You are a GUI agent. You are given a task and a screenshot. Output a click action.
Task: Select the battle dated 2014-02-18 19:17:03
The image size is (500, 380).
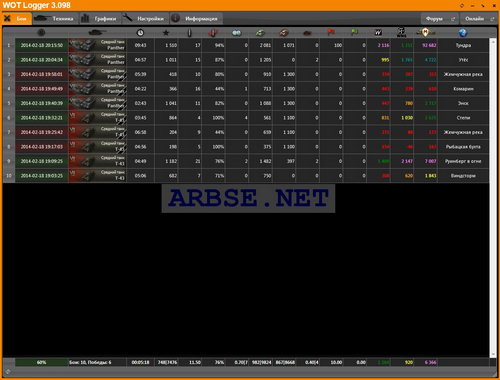pyautogui.click(x=42, y=147)
